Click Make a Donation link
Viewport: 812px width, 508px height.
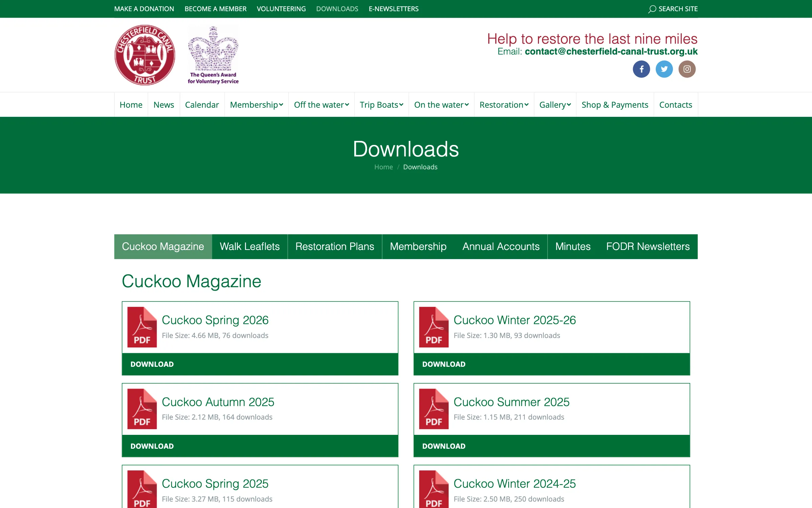point(144,9)
